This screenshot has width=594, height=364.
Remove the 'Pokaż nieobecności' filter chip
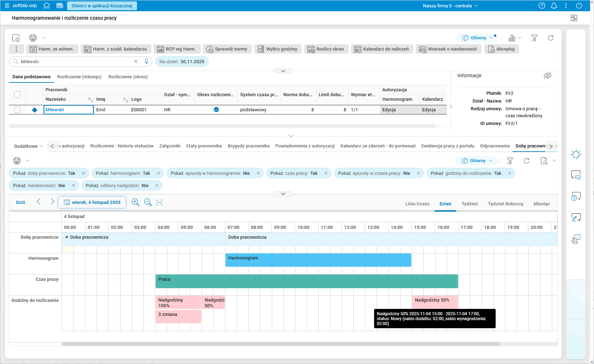(73, 185)
